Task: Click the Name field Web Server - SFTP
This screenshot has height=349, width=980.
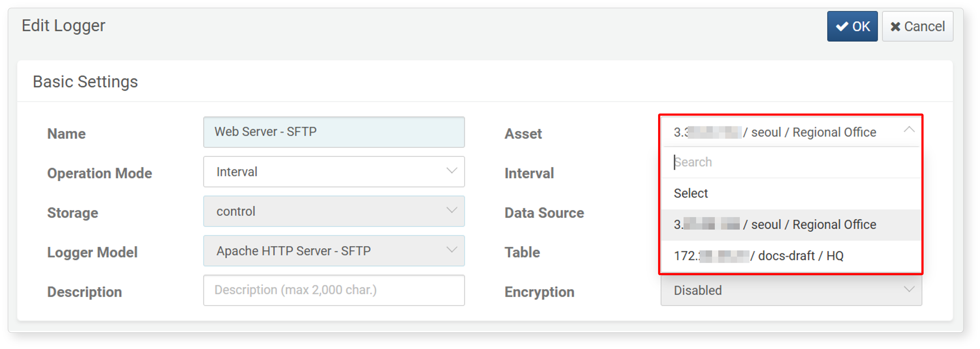Action: click(x=334, y=132)
